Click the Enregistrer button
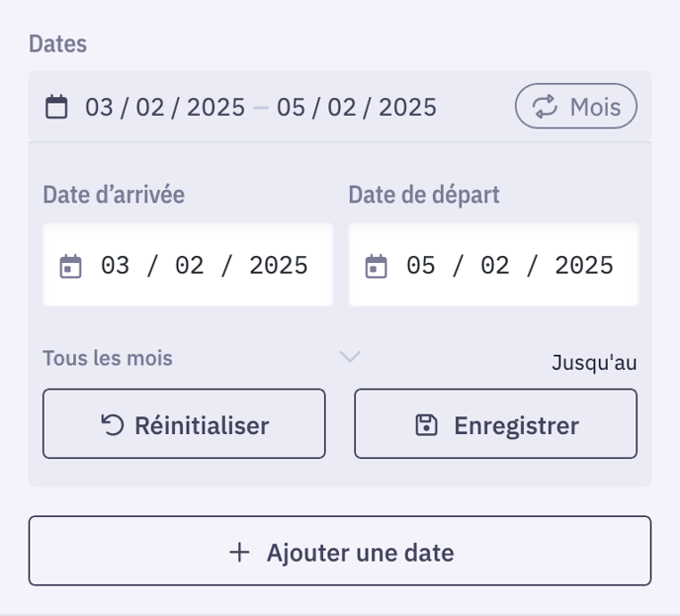The image size is (680, 616). [496, 423]
